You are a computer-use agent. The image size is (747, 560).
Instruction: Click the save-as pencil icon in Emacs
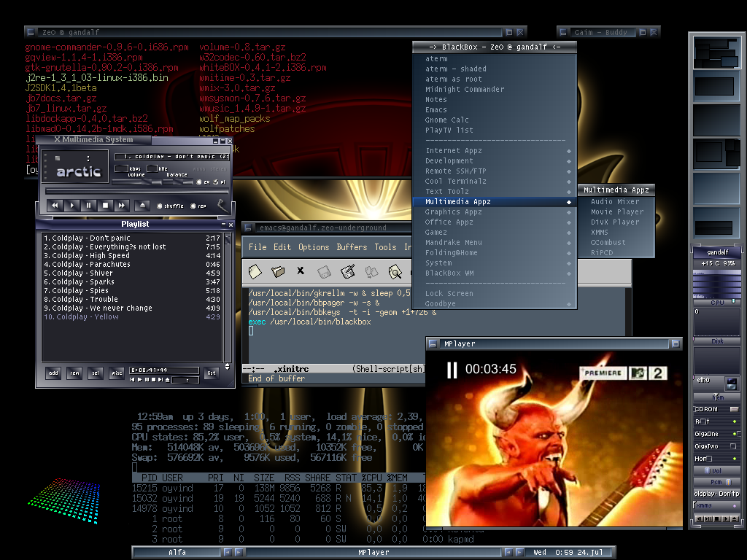(x=348, y=271)
